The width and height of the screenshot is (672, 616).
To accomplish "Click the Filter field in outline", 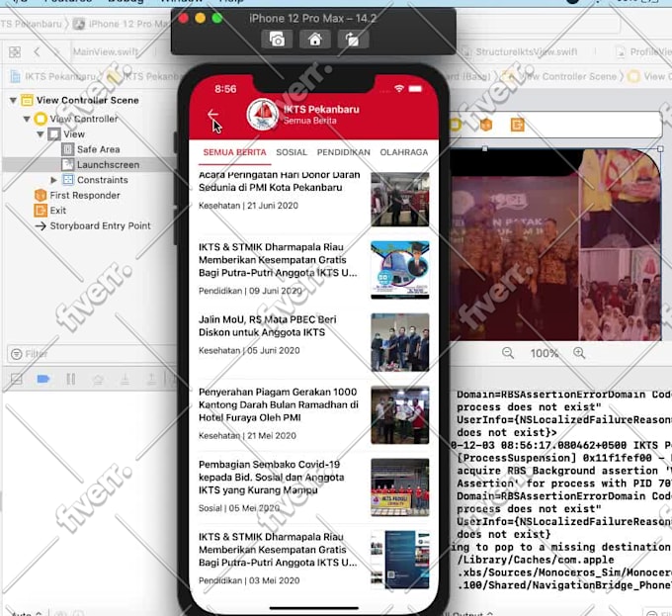I will (x=90, y=354).
